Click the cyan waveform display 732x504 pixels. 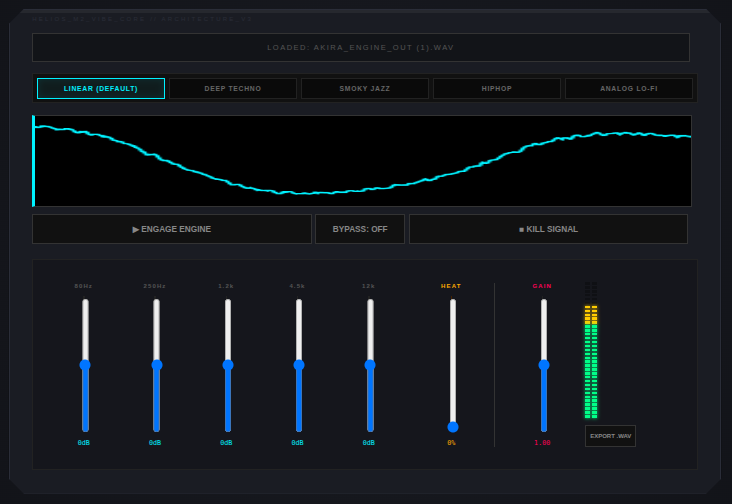(362, 161)
